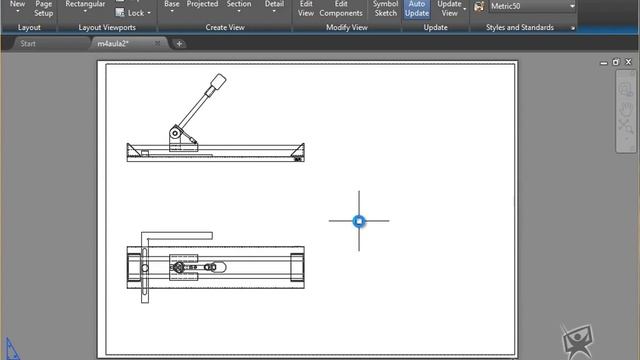Select the Pan hand tool
The image size is (640, 360).
tap(625, 109)
